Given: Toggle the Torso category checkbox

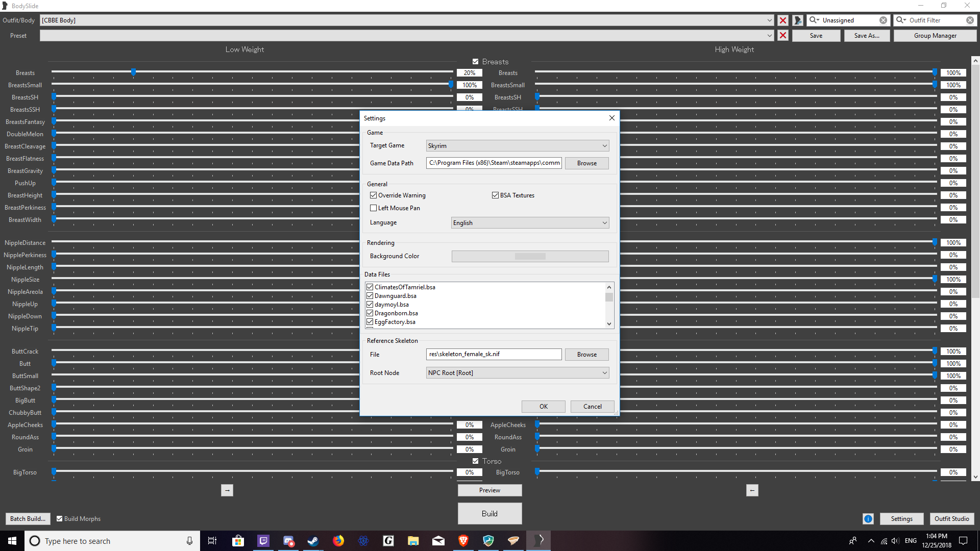Looking at the screenshot, I should [x=476, y=461].
